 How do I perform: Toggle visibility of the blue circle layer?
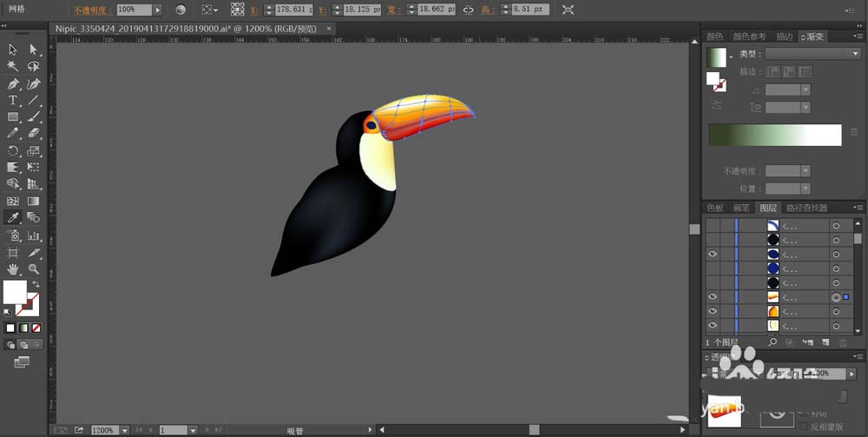713,254
